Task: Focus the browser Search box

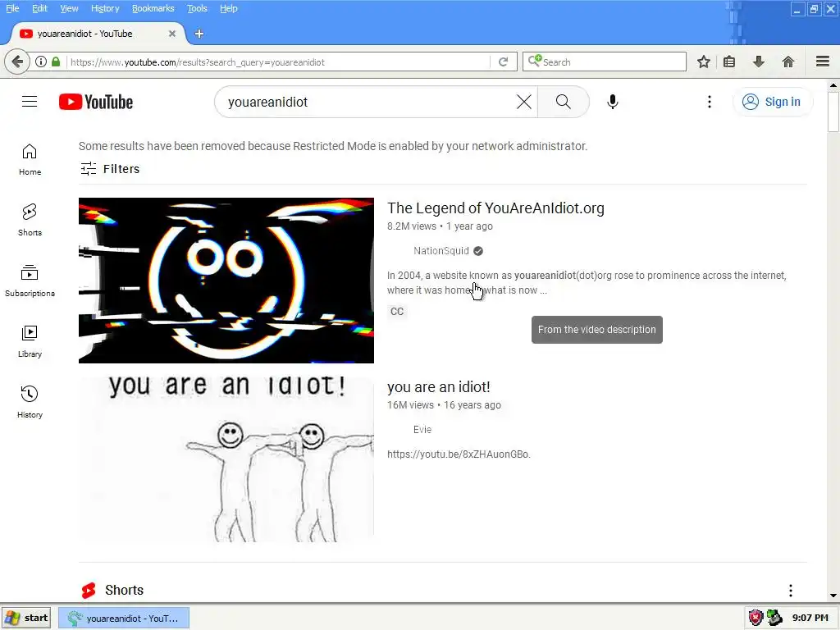Action: (x=605, y=62)
